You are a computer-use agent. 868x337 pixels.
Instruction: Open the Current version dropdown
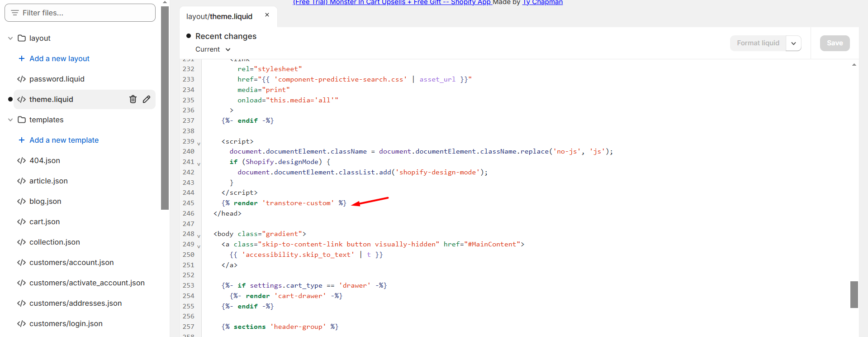click(213, 49)
